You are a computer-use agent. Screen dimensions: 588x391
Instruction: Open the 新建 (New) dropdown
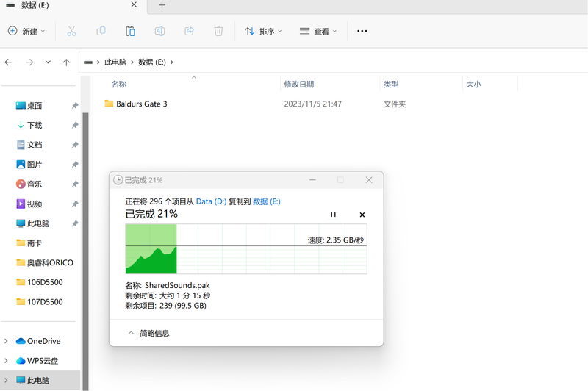(26, 31)
